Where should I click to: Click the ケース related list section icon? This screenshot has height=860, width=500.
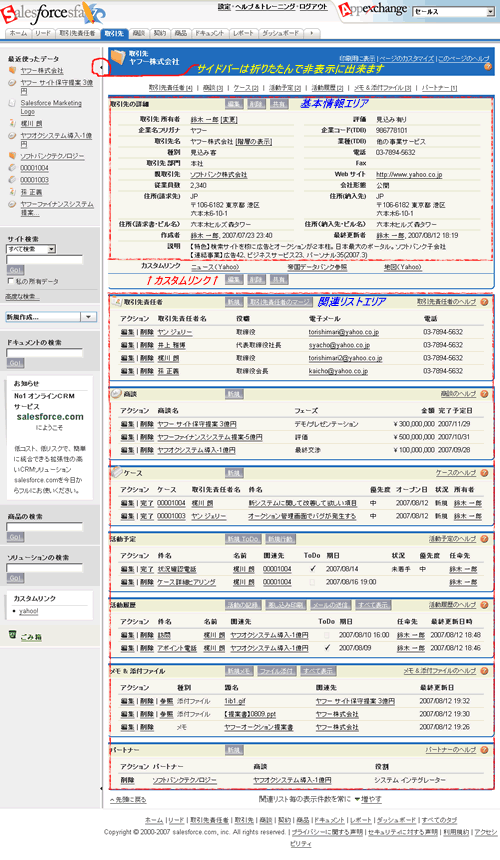[x=116, y=472]
